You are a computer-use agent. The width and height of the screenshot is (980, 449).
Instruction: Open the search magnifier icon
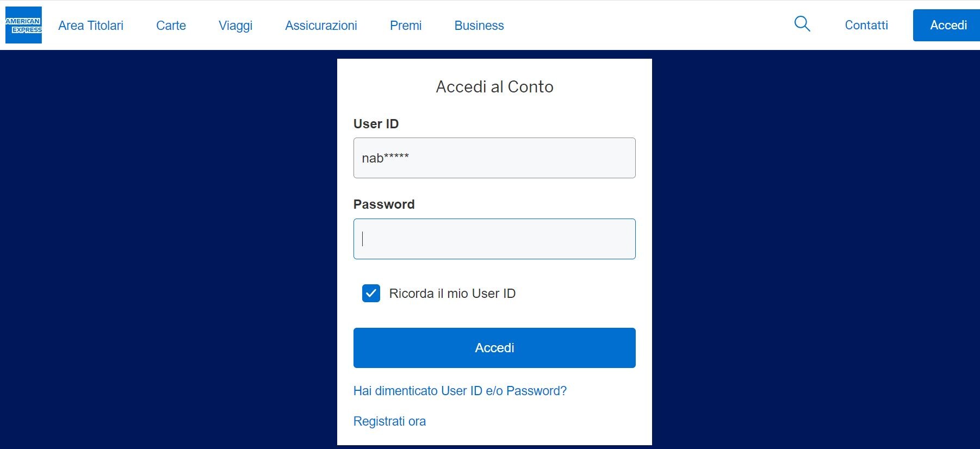click(802, 24)
